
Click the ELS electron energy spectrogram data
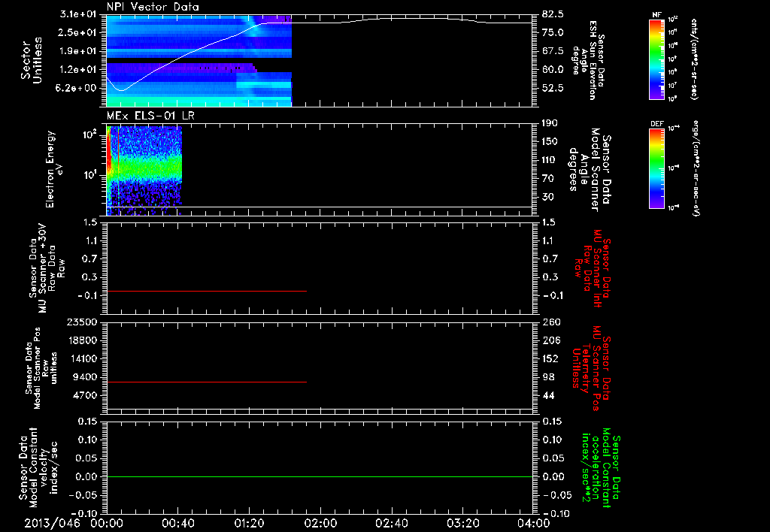[144, 171]
